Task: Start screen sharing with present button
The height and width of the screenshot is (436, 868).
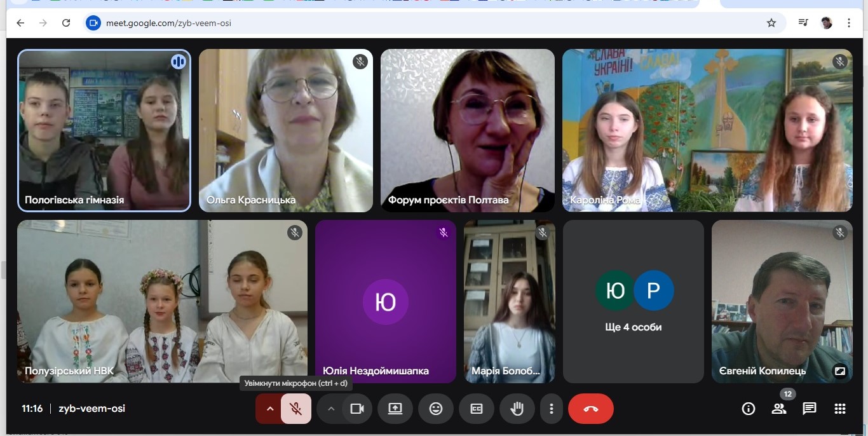Action: click(x=395, y=409)
